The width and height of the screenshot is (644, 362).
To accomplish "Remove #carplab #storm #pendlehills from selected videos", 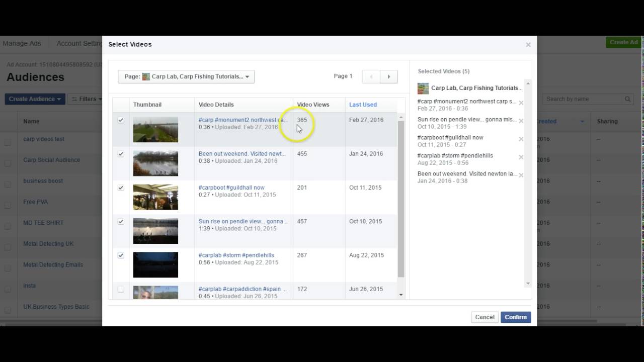I will pyautogui.click(x=521, y=157).
